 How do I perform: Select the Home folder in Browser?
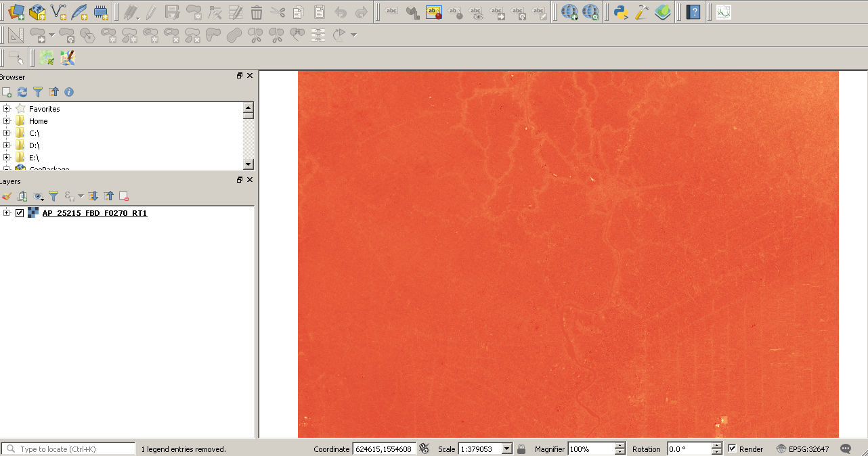click(x=38, y=121)
